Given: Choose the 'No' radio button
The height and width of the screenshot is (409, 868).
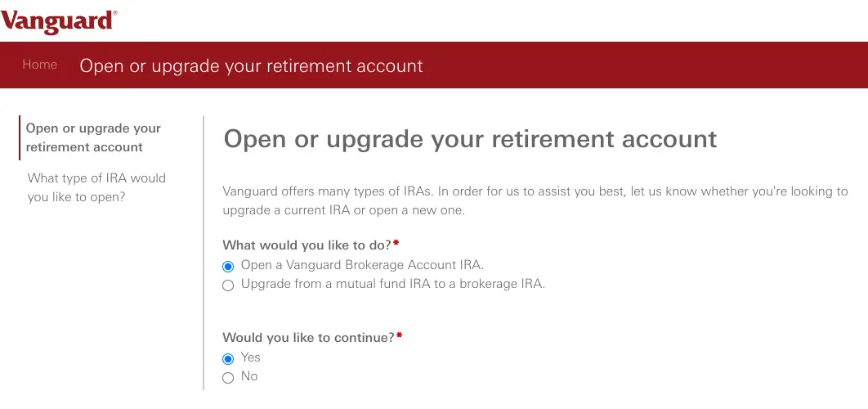Looking at the screenshot, I should click(x=228, y=379).
